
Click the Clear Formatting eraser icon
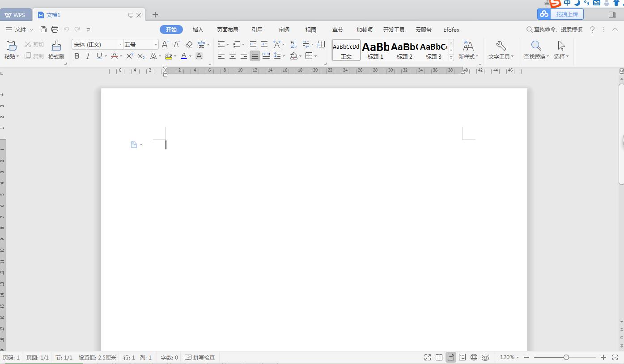pyautogui.click(x=188, y=44)
